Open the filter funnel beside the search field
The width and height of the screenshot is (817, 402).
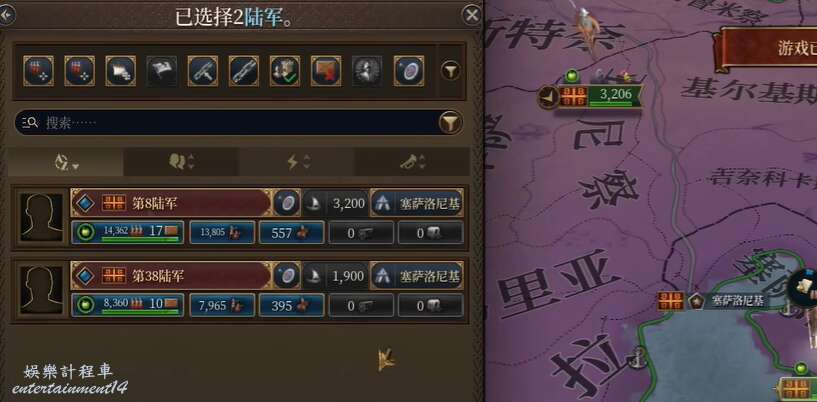click(x=450, y=123)
